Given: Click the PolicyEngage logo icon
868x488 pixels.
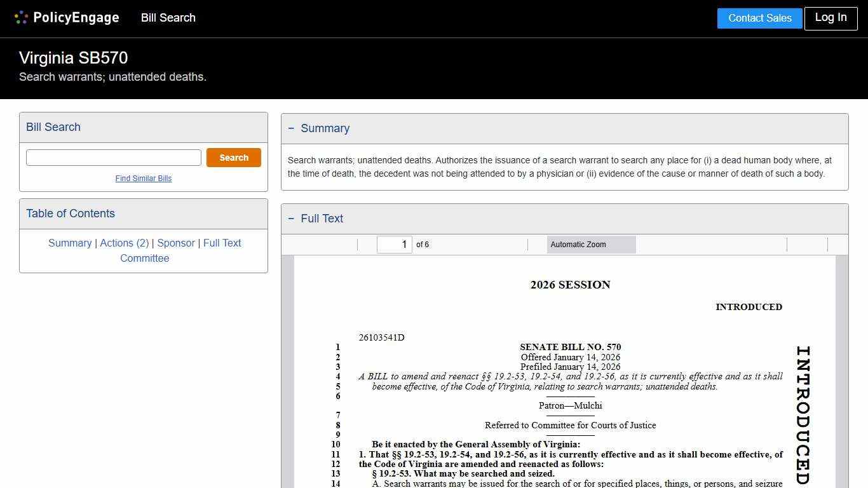Looking at the screenshot, I should click(x=21, y=17).
